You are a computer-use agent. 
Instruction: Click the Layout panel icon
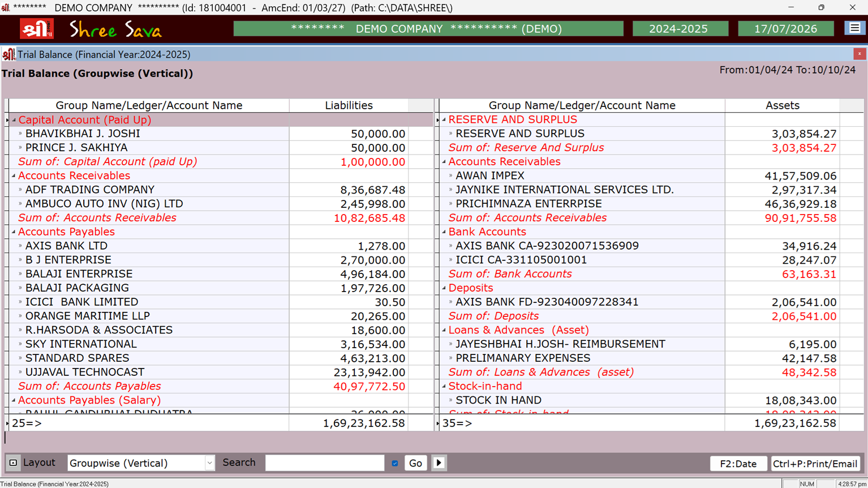click(13, 463)
